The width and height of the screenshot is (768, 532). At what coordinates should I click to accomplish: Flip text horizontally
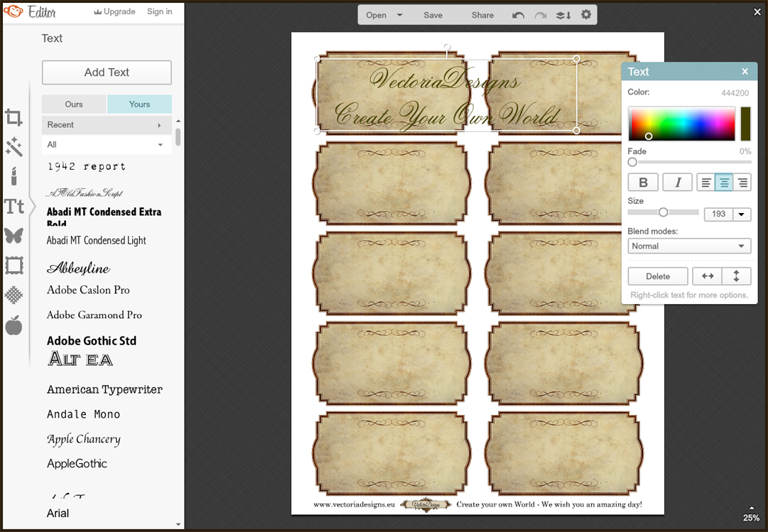click(708, 276)
